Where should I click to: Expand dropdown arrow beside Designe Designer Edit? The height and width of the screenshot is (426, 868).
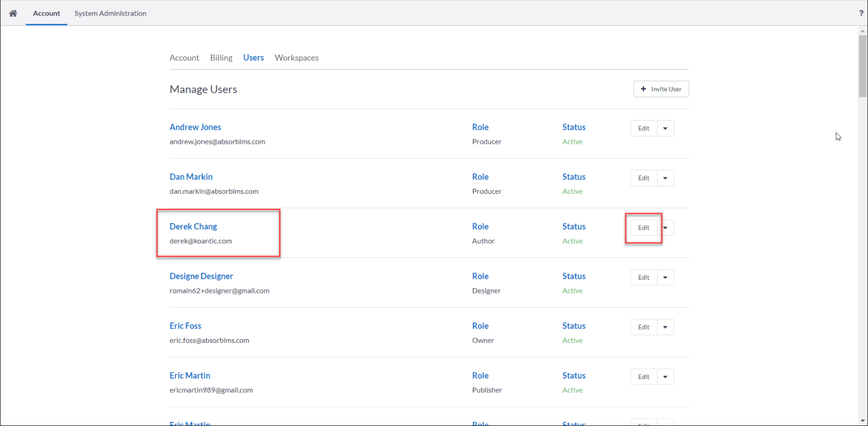(665, 277)
